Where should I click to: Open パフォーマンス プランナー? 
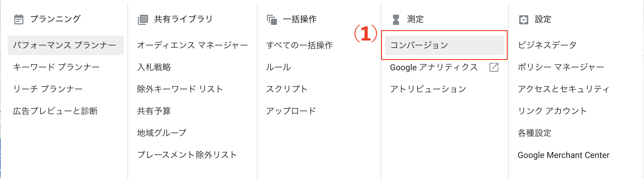(65, 45)
